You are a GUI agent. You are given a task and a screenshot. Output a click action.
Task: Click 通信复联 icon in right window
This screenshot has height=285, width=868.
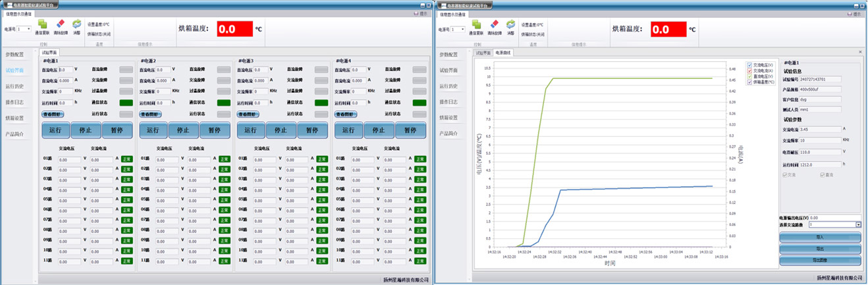(x=476, y=24)
